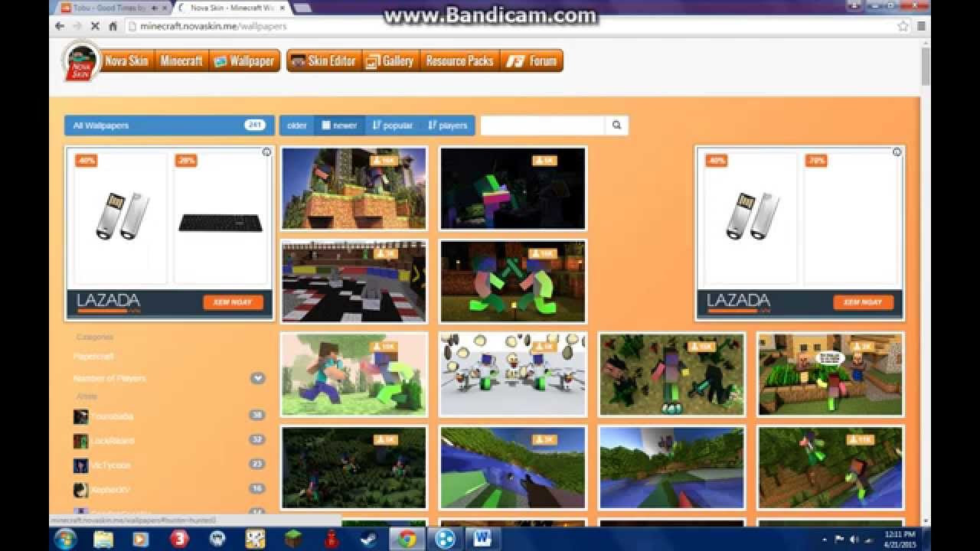Open the Resource Packs page
The height and width of the screenshot is (551, 980).
[x=459, y=60]
